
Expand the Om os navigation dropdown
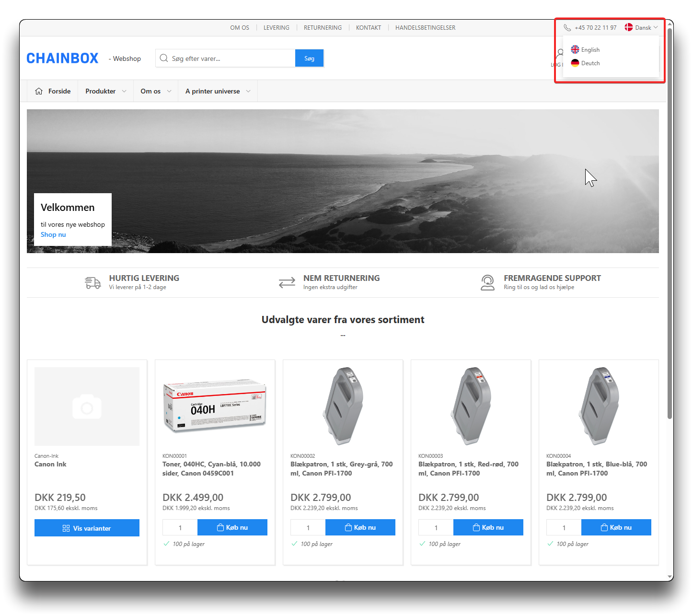(155, 91)
